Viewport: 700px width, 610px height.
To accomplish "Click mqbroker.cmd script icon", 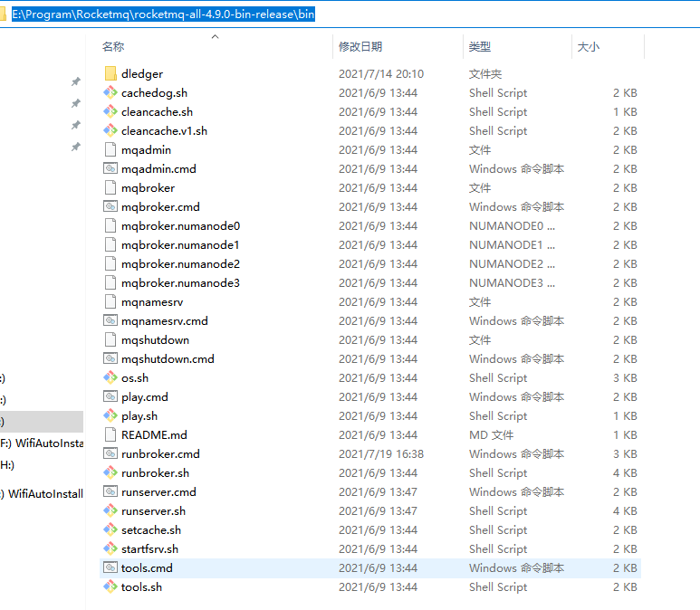I will 110,206.
